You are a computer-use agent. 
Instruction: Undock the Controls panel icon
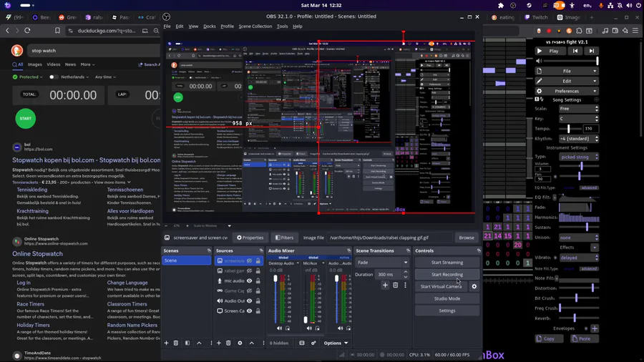tap(479, 251)
